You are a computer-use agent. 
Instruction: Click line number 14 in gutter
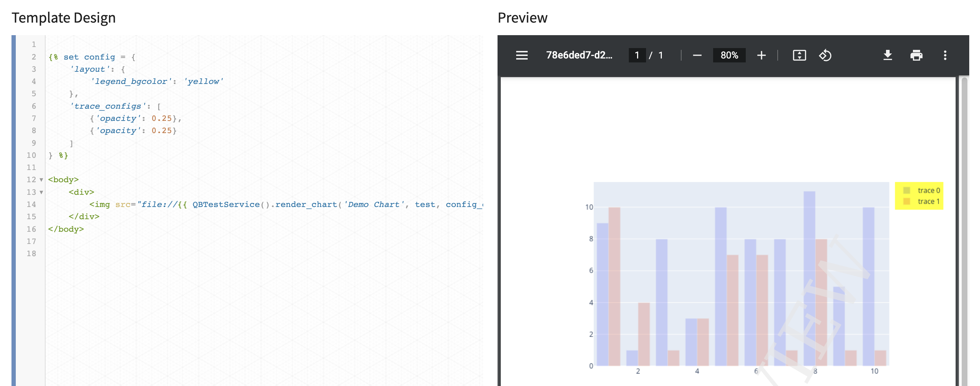click(31, 204)
